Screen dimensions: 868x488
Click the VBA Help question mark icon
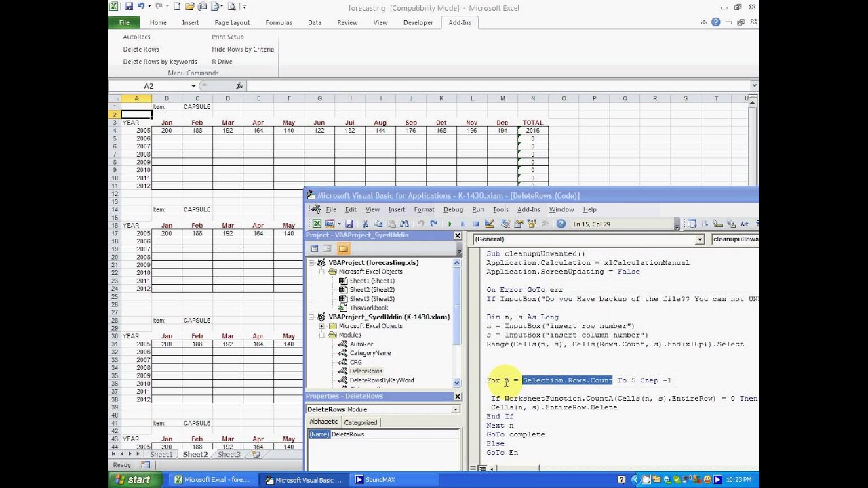[x=561, y=224]
